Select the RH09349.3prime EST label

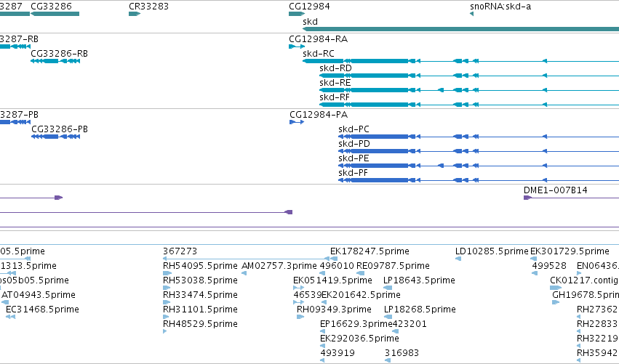(334, 310)
